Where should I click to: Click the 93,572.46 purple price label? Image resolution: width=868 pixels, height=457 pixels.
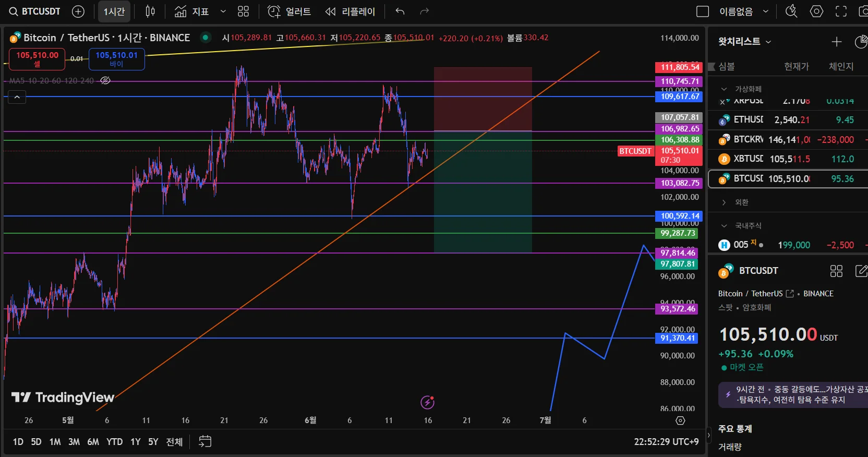click(x=677, y=309)
